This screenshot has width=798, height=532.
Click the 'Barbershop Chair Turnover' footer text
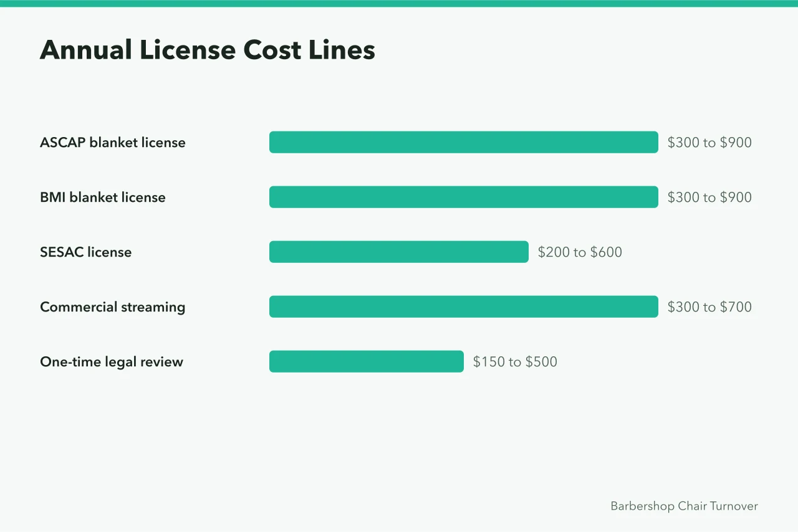685,506
